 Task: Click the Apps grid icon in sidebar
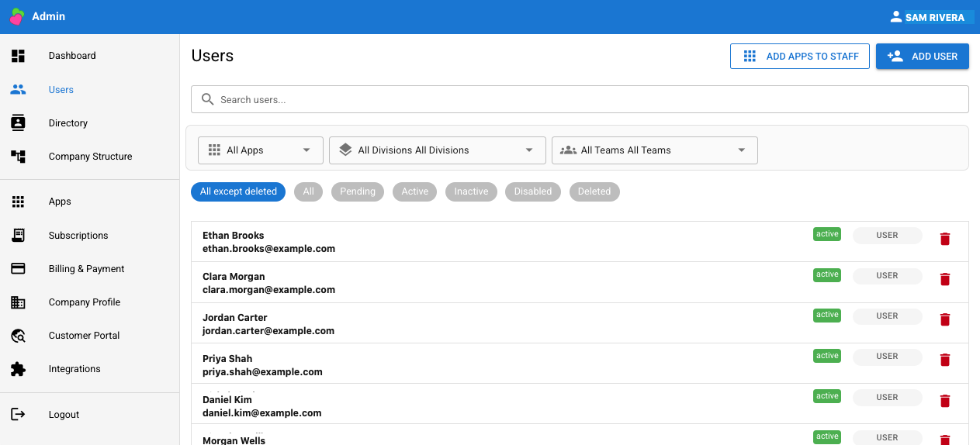[x=18, y=202]
